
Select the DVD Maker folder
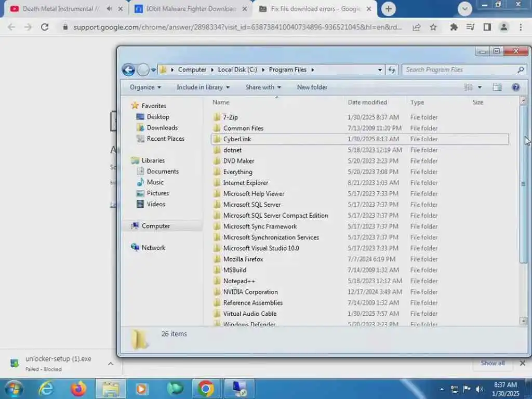360,161
